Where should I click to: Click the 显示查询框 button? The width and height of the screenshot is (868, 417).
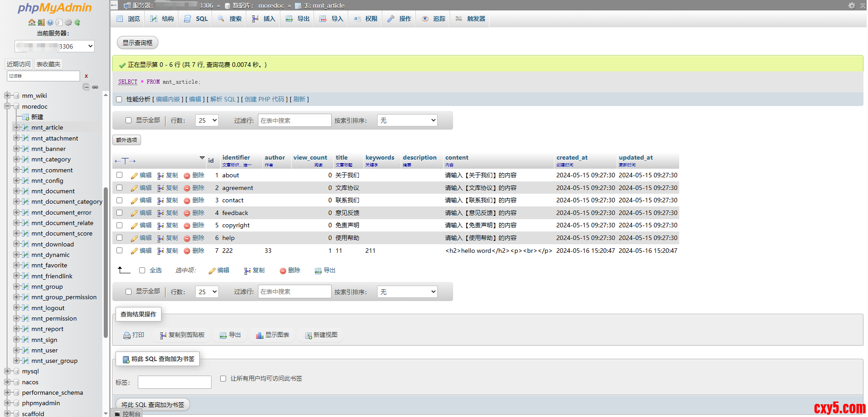pos(137,43)
